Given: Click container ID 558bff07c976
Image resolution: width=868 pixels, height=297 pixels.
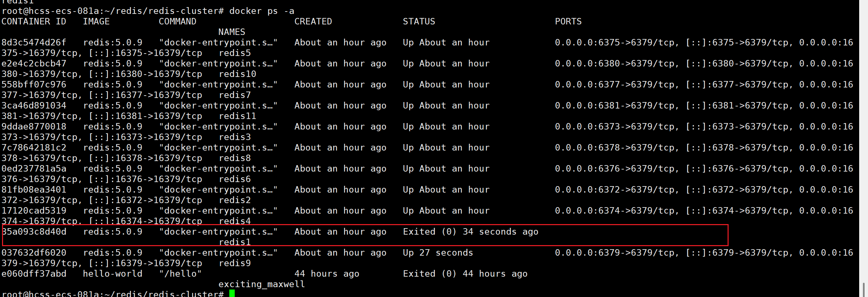Looking at the screenshot, I should coord(34,85).
